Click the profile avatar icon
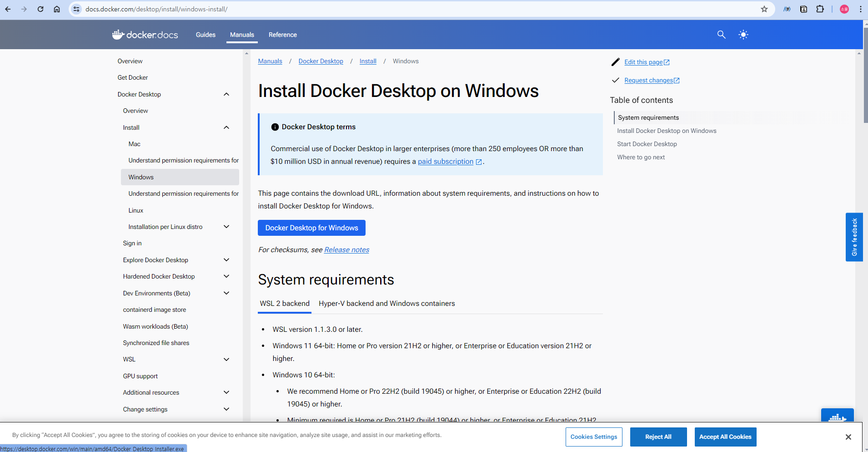The image size is (868, 452). click(844, 9)
